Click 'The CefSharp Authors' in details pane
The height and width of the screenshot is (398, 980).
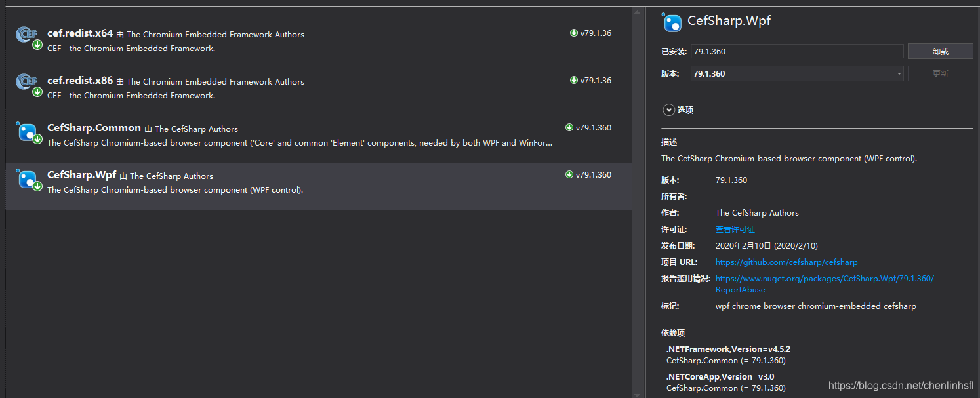point(757,213)
